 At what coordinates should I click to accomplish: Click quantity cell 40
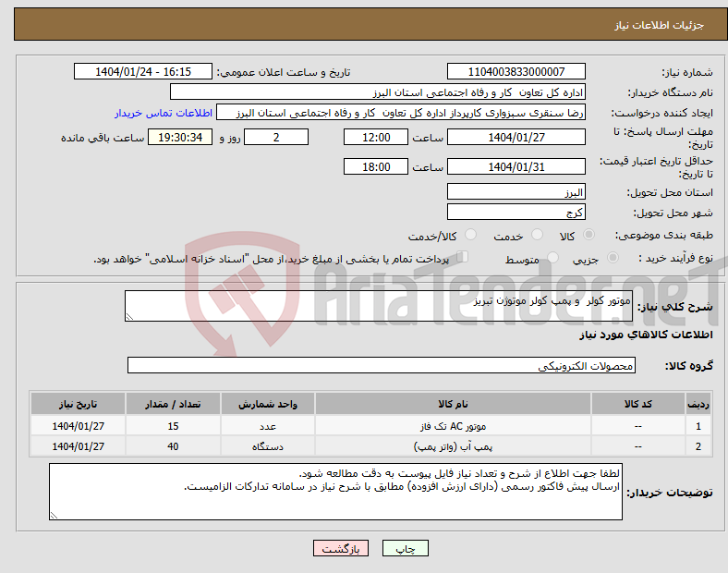click(173, 446)
